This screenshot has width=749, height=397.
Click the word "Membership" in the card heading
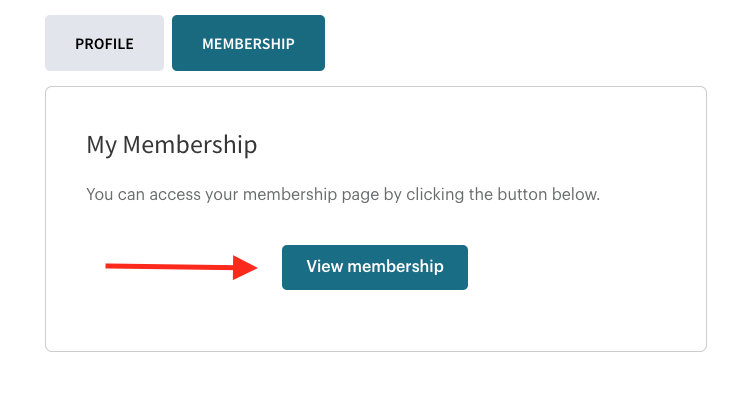(190, 144)
